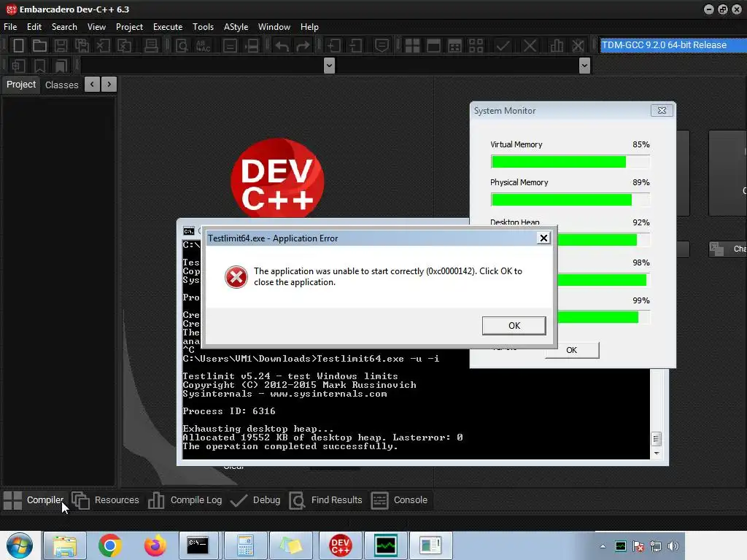Open Google Chrome from the taskbar
Viewport: 747px width, 560px height.
pyautogui.click(x=109, y=545)
